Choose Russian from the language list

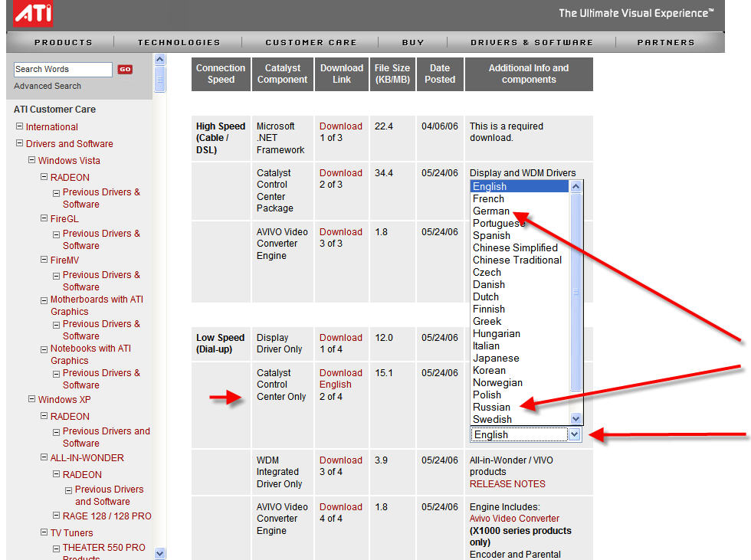[491, 407]
